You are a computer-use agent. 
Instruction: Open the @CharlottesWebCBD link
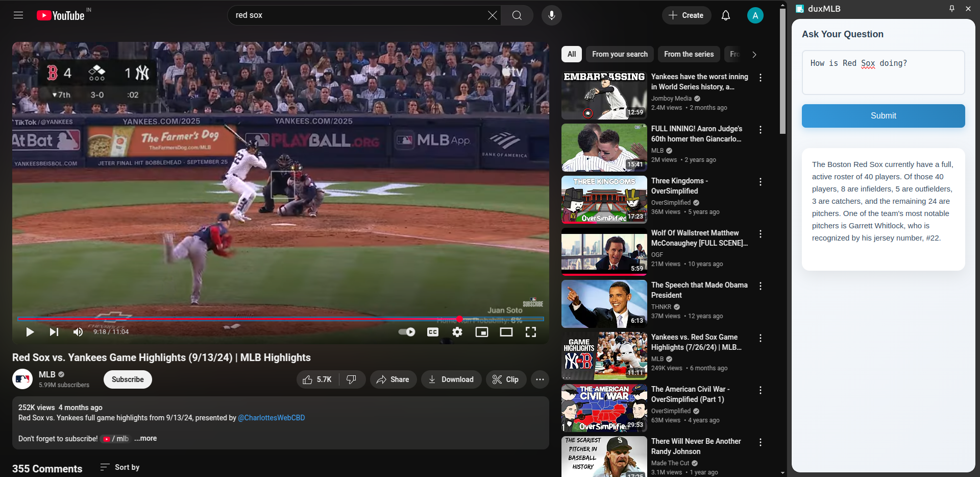(272, 418)
